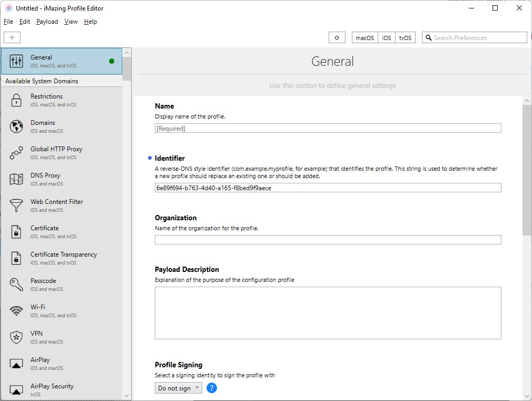Screen dimensions: 532x401
Task: Select the Certificate Transparency label
Action: [x=64, y=255]
